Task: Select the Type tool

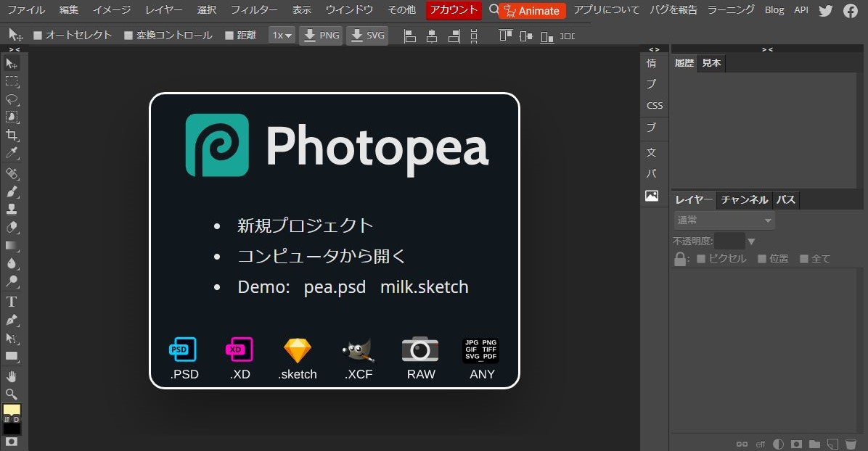Action: click(12, 302)
